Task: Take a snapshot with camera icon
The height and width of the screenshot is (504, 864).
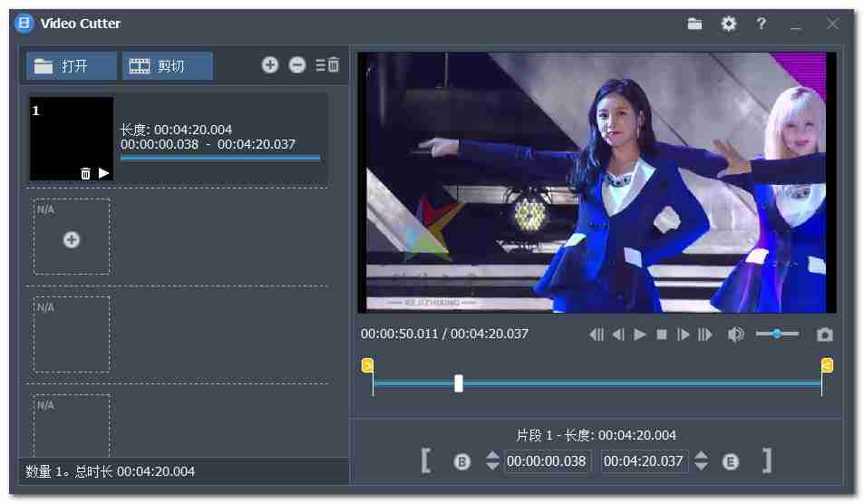Action: (x=824, y=334)
